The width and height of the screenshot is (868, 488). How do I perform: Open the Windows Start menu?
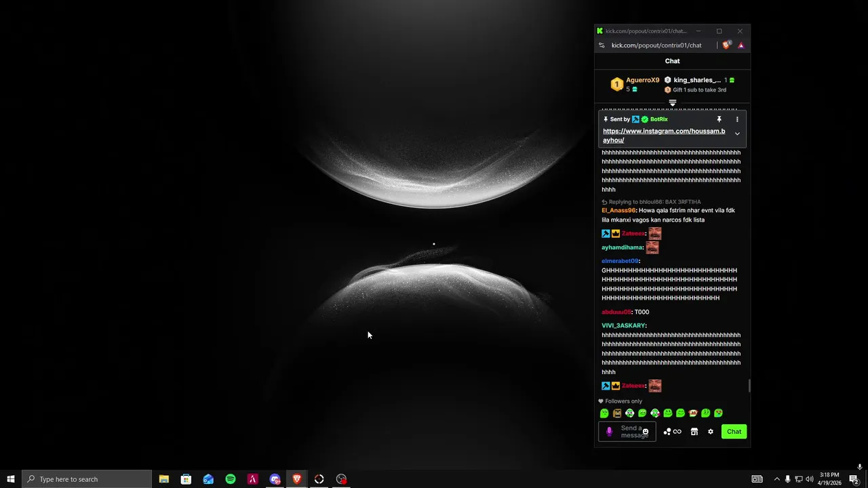click(x=10, y=479)
